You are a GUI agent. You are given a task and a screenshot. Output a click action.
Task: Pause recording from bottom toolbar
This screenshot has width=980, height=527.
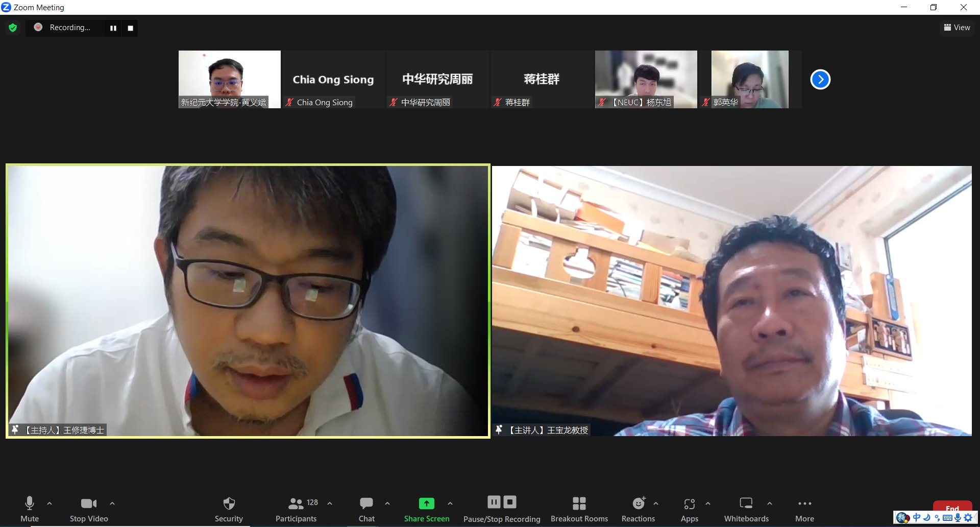(494, 502)
